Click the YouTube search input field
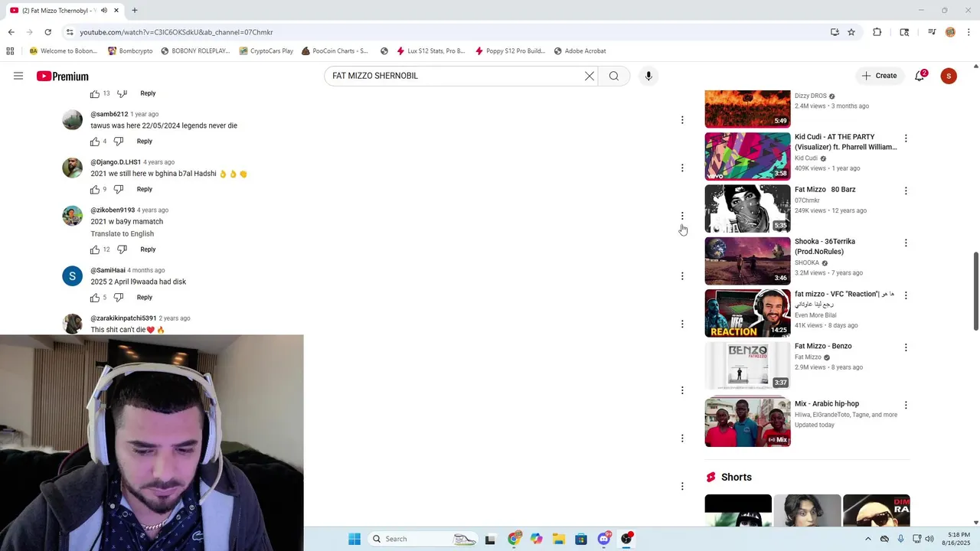Image resolution: width=980 pixels, height=551 pixels. tap(456, 76)
